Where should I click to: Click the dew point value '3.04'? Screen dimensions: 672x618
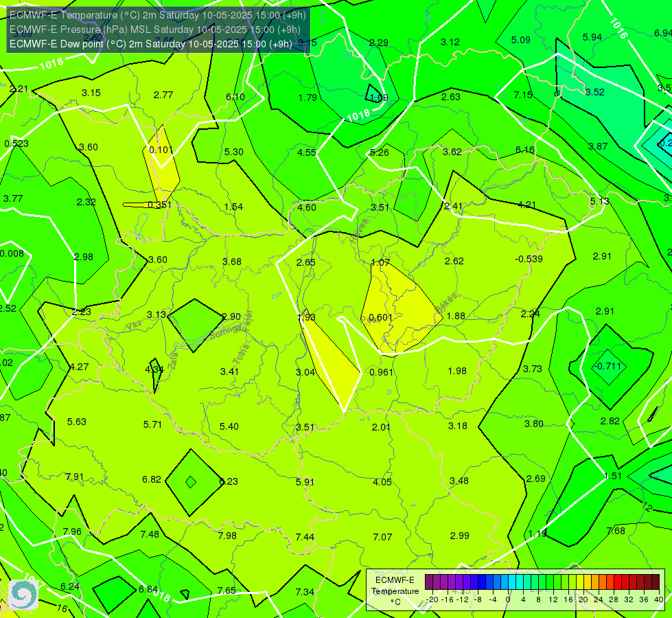point(305,371)
